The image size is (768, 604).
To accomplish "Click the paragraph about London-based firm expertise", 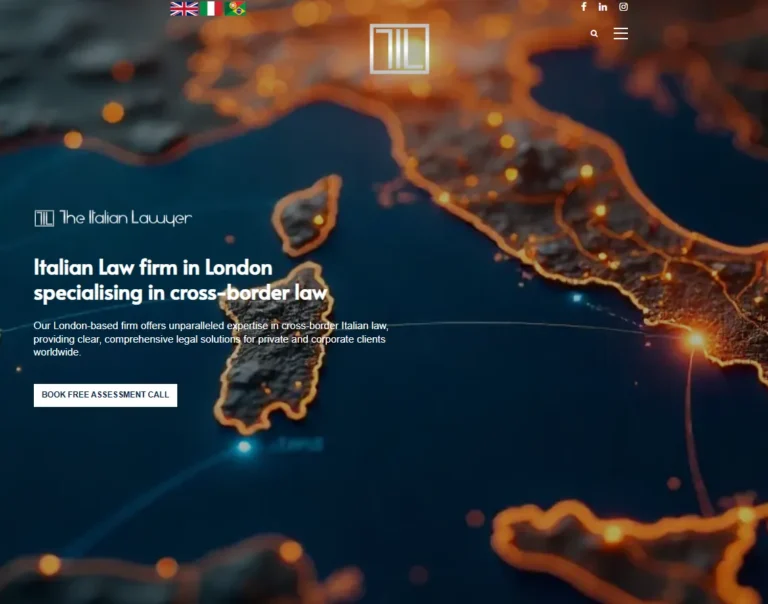I will pos(210,339).
